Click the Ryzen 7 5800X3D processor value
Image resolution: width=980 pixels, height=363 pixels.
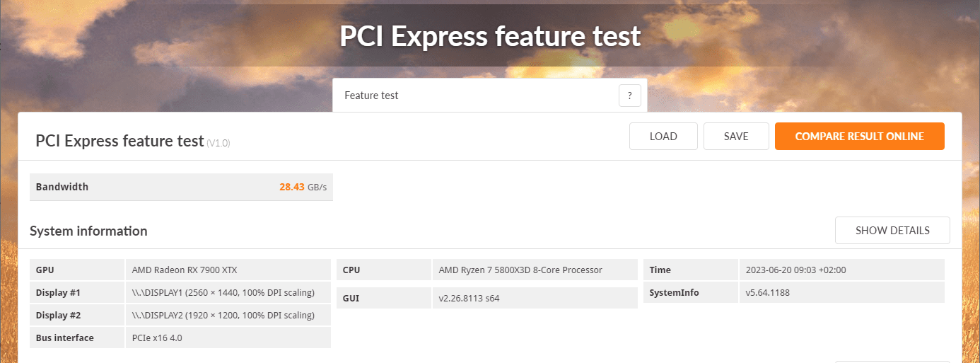(x=520, y=270)
